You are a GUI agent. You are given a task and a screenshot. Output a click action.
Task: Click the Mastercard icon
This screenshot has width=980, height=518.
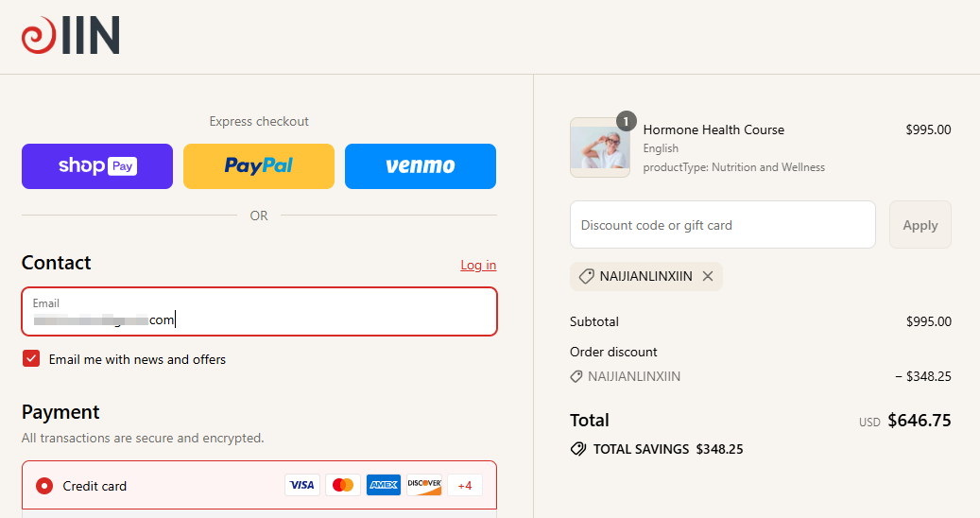click(x=343, y=485)
